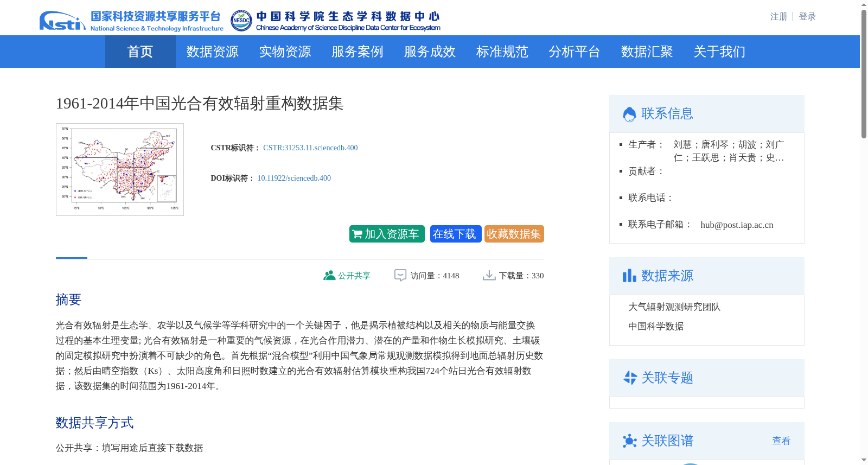868x465 pixels.
Task: Click the download count icon
Action: pos(489,276)
